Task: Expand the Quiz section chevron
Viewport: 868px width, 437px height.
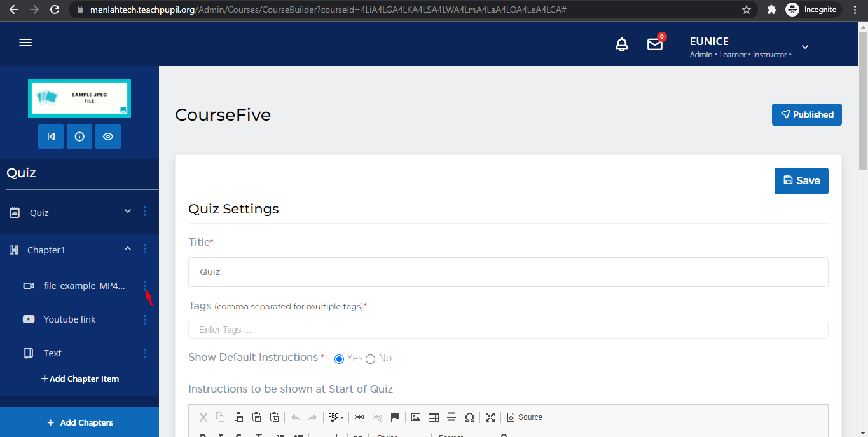Action: pyautogui.click(x=128, y=212)
